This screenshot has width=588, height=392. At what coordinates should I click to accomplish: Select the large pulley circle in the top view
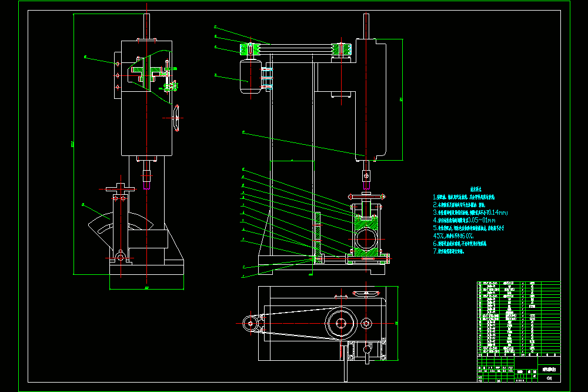point(341,323)
